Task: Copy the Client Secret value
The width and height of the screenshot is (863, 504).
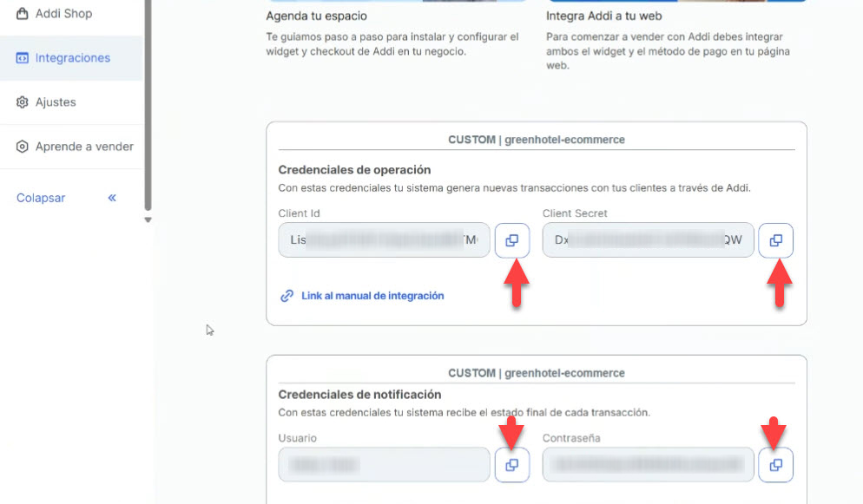Action: coord(775,240)
